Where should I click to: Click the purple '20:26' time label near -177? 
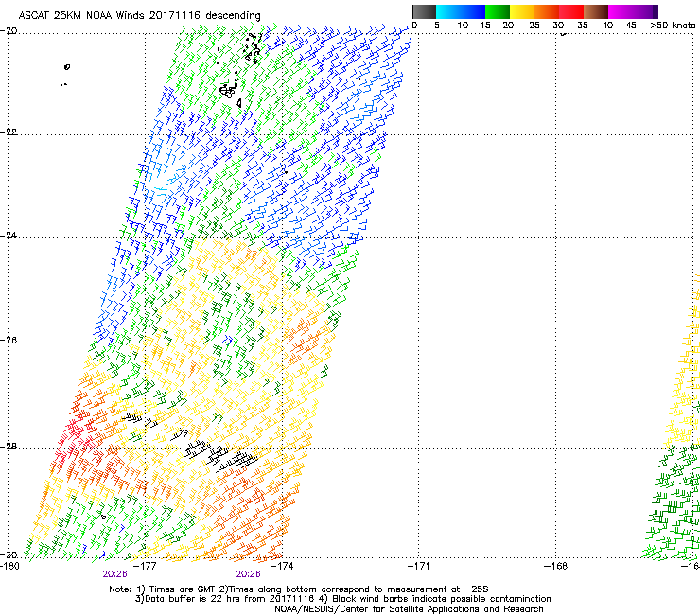click(x=114, y=574)
